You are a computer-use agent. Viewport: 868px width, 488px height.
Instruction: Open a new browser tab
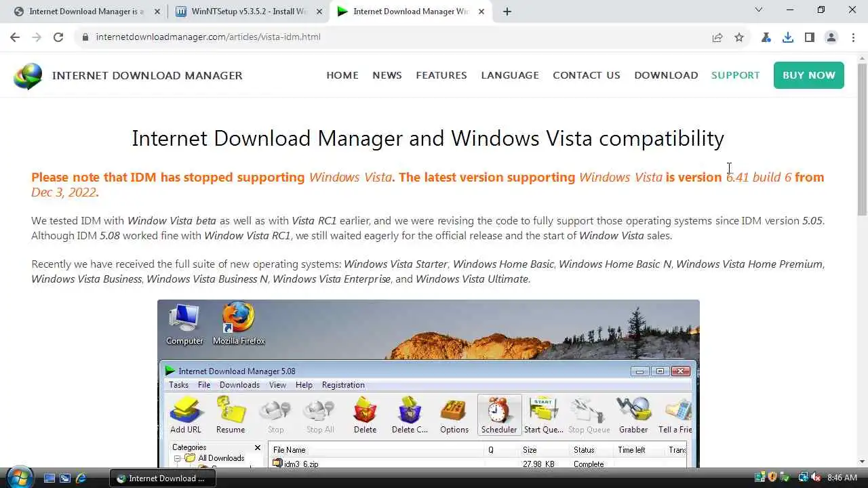(x=507, y=12)
